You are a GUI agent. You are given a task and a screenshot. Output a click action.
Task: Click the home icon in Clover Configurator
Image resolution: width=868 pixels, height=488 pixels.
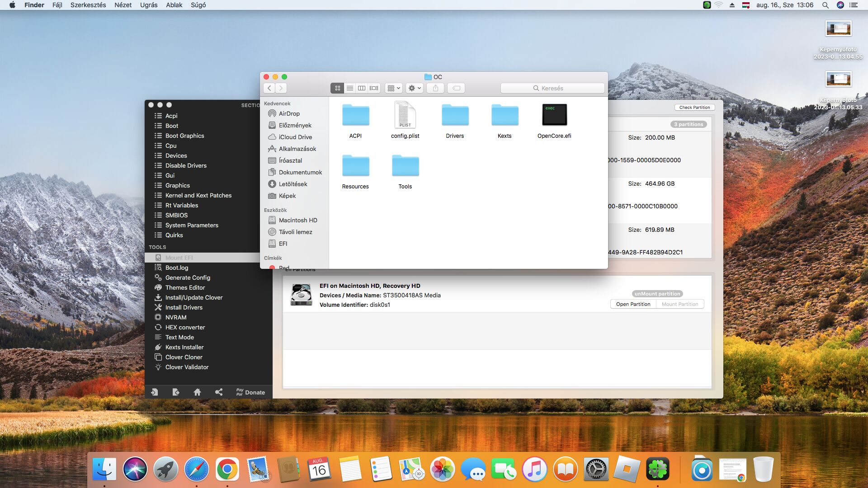197,392
